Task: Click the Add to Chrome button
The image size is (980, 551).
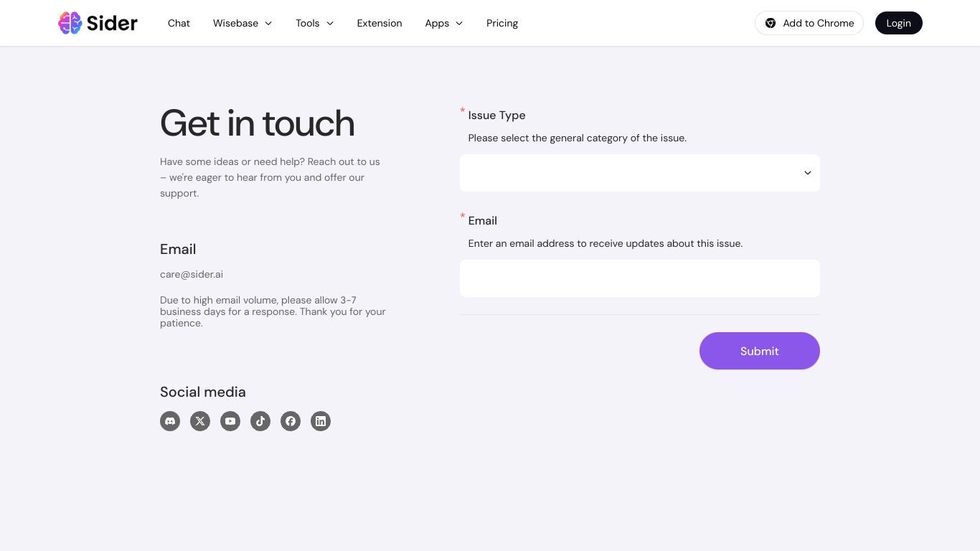Action: click(x=809, y=23)
